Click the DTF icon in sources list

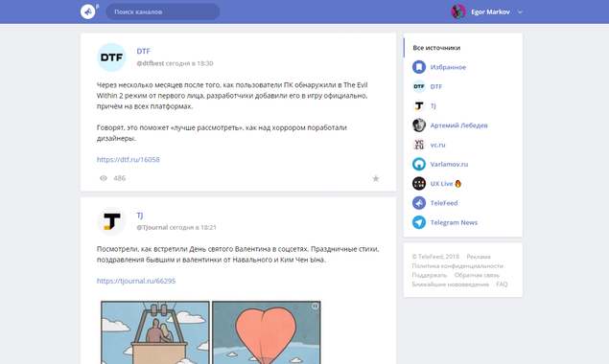[419, 86]
